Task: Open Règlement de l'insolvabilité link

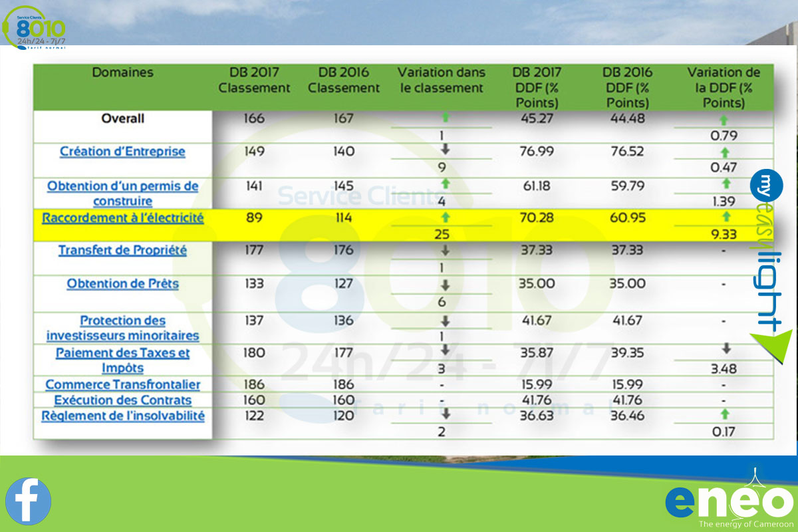Action: pos(123,416)
